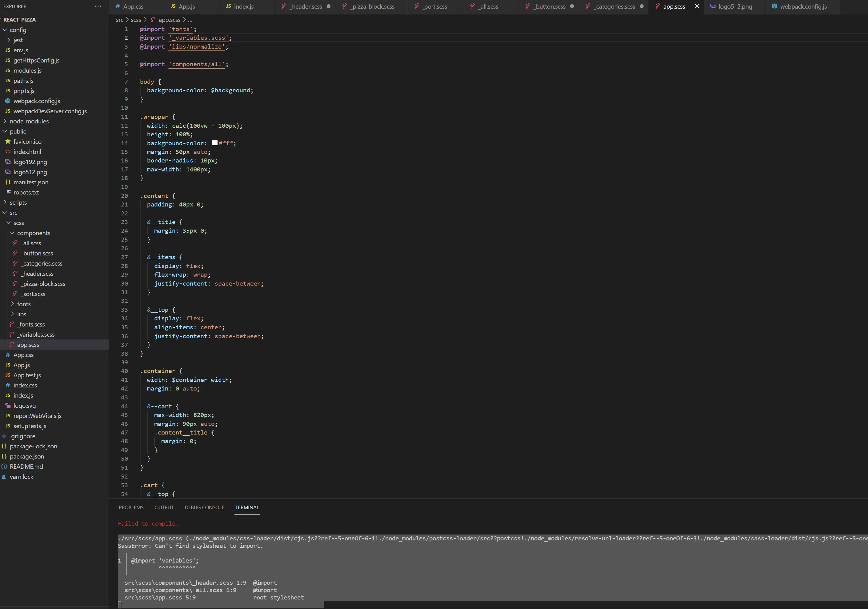Click the logo.svg file icon

[8, 406]
